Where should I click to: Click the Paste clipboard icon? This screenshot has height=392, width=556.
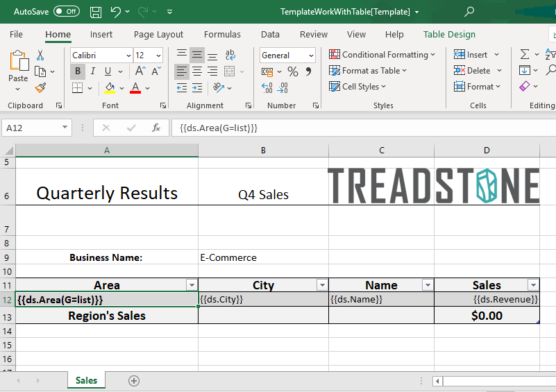(19, 61)
